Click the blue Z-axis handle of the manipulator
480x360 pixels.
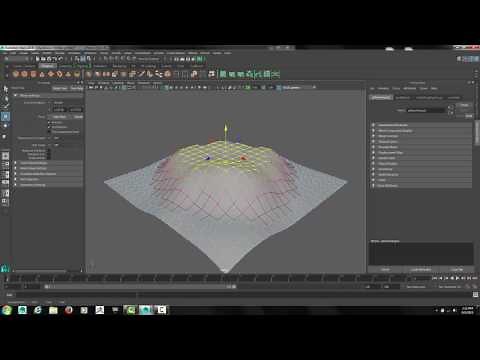point(208,158)
